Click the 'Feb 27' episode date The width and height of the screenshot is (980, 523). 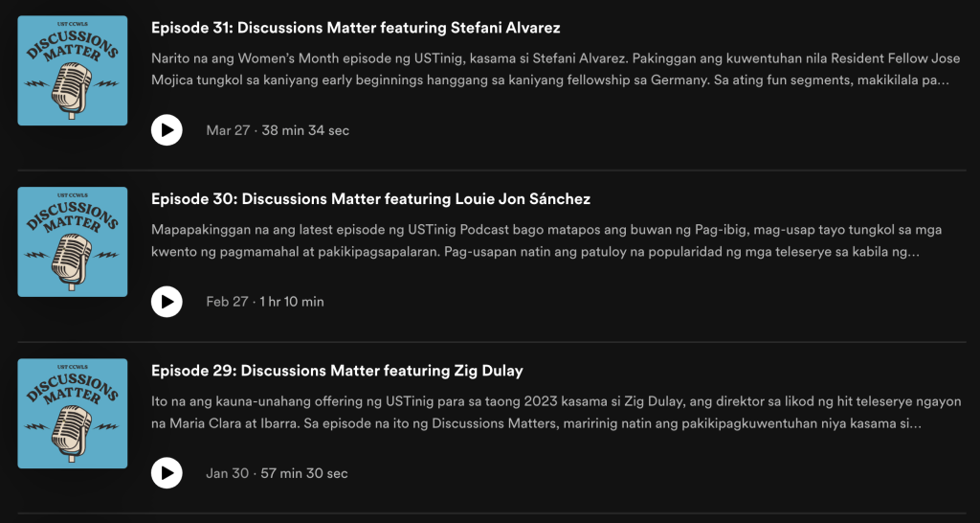click(227, 302)
